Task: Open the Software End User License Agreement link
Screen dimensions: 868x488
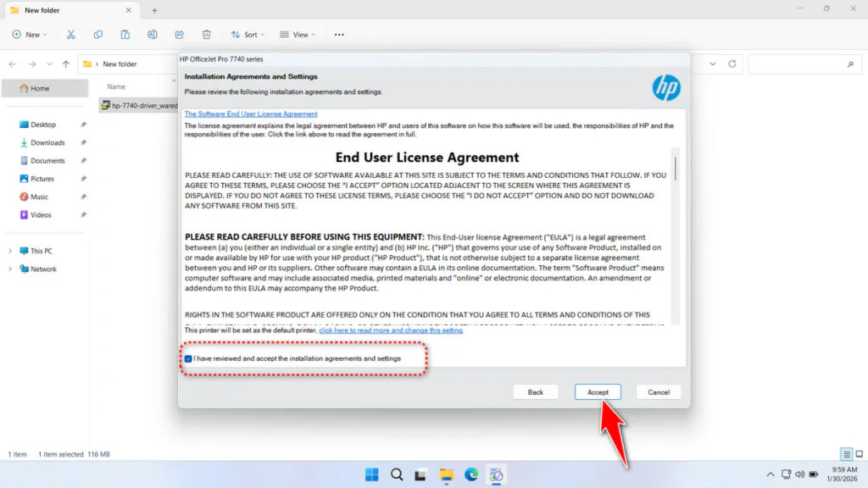Action: click(x=250, y=114)
